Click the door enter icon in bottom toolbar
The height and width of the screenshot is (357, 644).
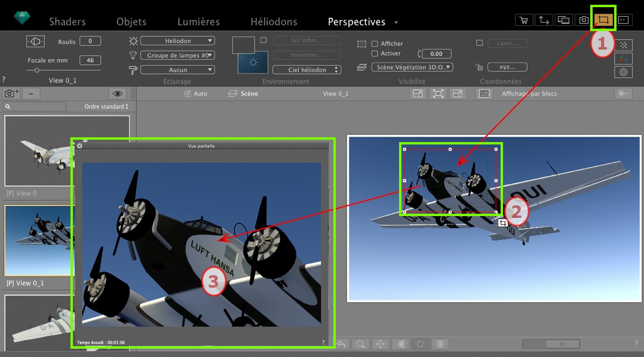pos(400,344)
